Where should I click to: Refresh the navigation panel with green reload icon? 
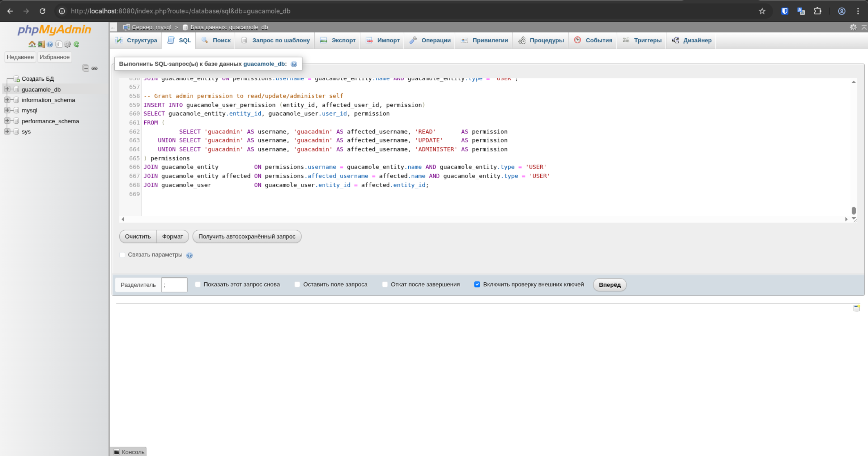point(76,44)
